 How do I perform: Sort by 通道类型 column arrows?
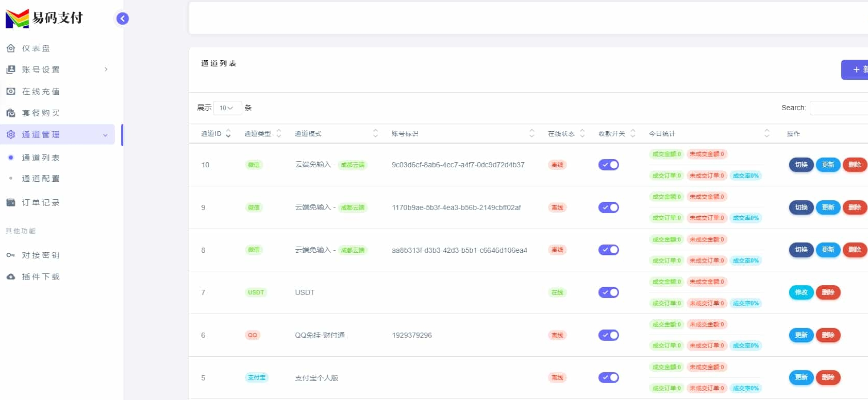pos(279,133)
